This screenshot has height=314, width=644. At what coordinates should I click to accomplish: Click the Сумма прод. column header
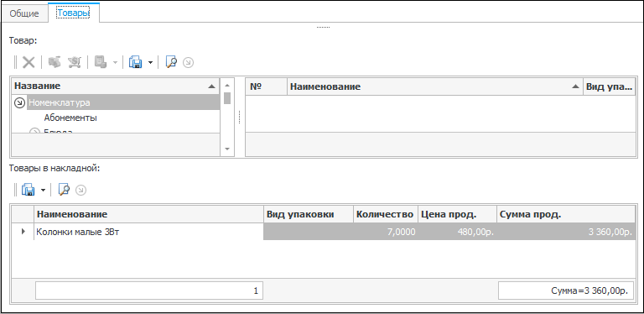566,214
